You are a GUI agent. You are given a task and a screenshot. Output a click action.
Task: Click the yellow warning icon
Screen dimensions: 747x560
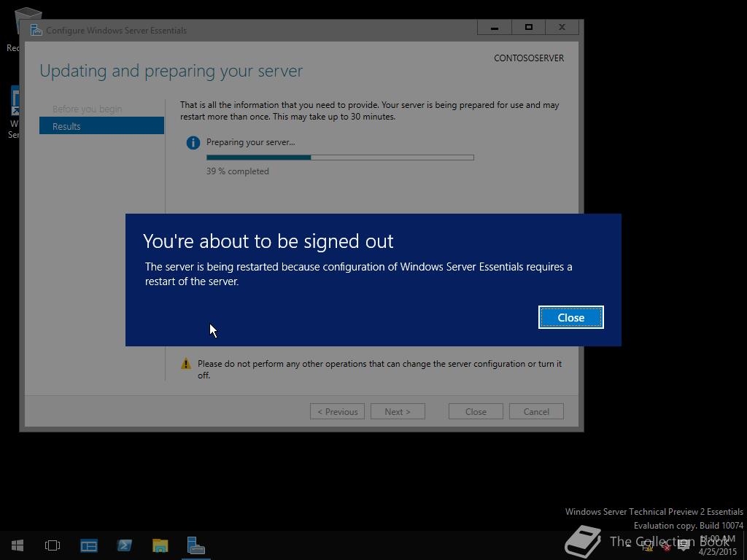(186, 364)
